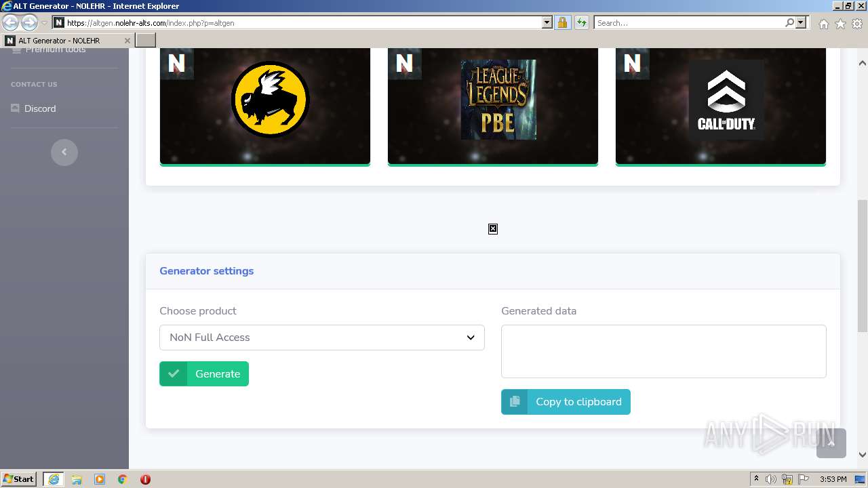
Task: Click the Show desktop button
Action: pyautogui.click(x=861, y=479)
